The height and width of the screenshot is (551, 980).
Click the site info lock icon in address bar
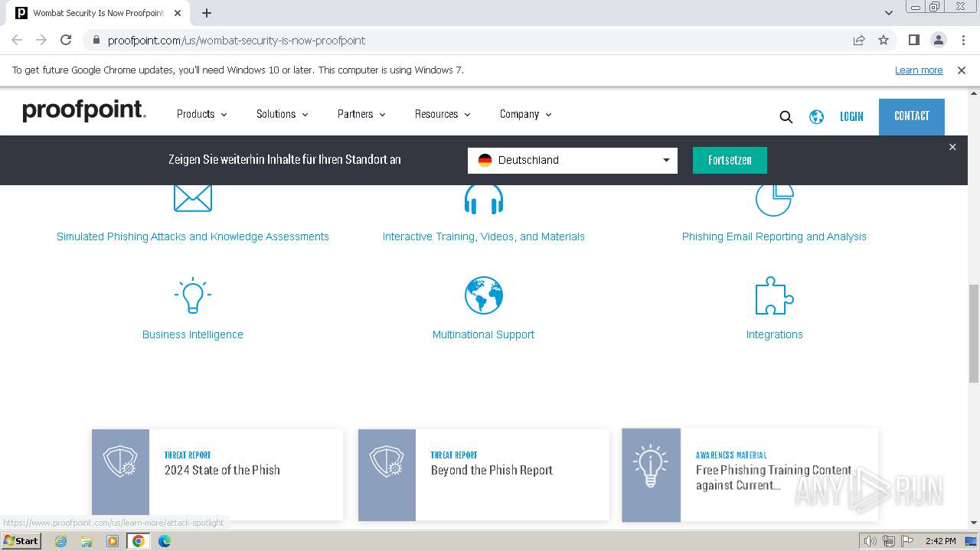(x=95, y=40)
